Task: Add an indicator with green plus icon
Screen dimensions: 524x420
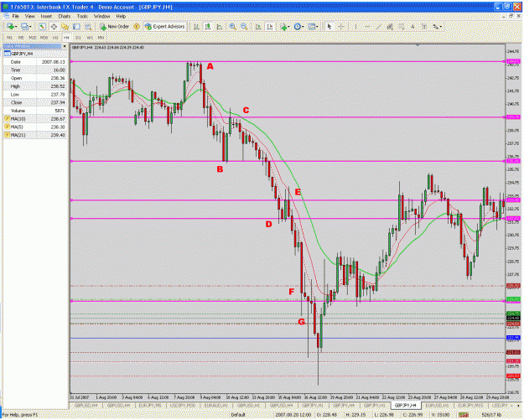Action: coord(283,27)
